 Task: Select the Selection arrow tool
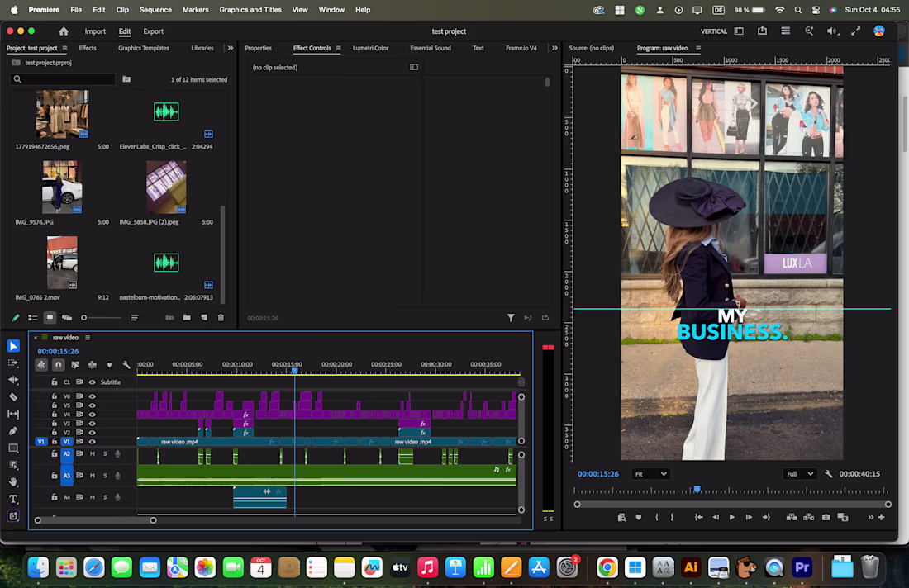click(12, 346)
